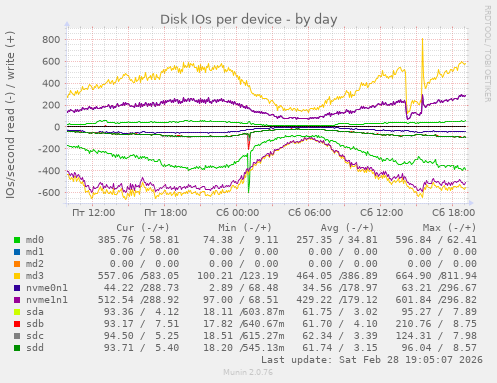Click sdc max value 124.31 / 7.98

pyautogui.click(x=436, y=336)
